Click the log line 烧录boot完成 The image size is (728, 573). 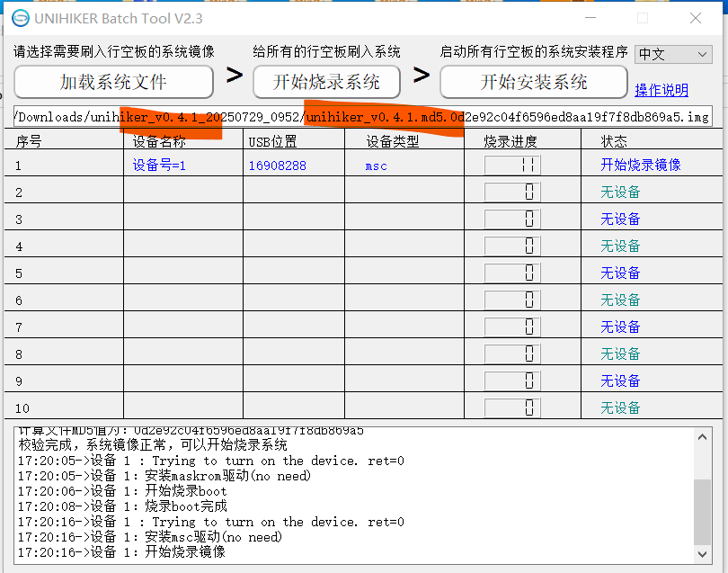pos(122,506)
